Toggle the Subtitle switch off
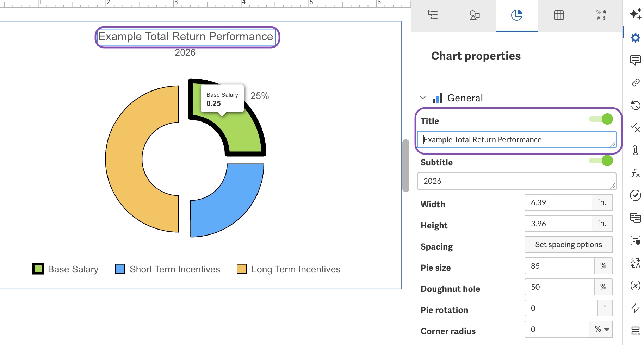The height and width of the screenshot is (345, 644). click(x=601, y=161)
